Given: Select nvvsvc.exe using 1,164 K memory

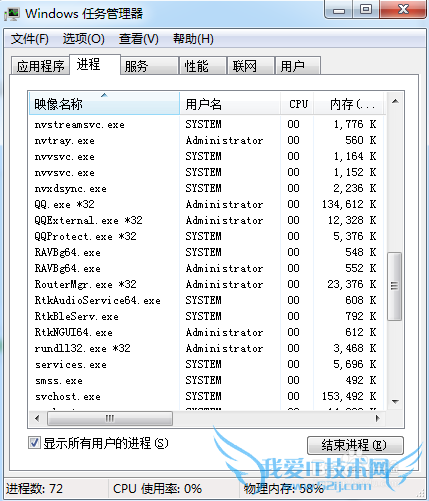Looking at the screenshot, I should [207, 156].
